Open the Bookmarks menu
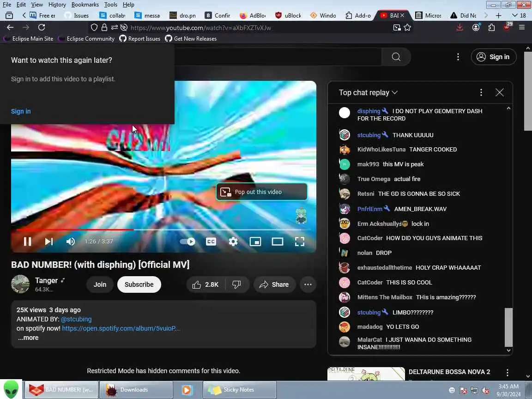The height and width of the screenshot is (399, 532). pyautogui.click(x=85, y=5)
